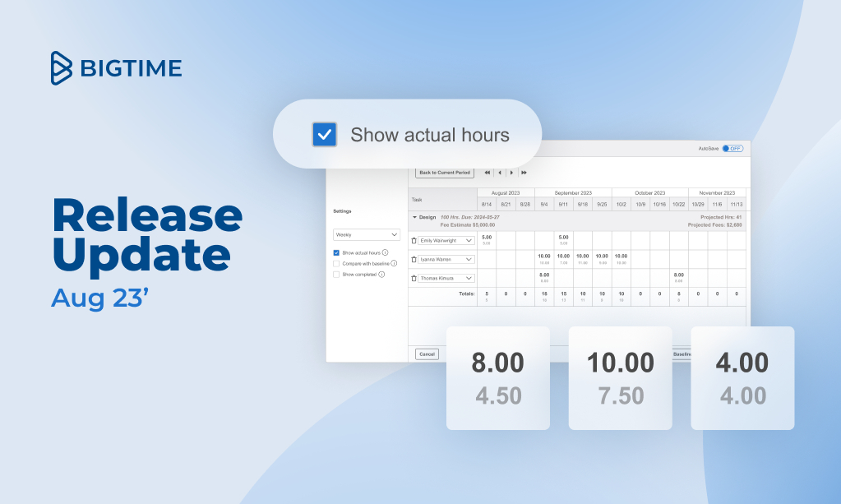
Task: Click the BigTime logo
Action: click(x=117, y=68)
